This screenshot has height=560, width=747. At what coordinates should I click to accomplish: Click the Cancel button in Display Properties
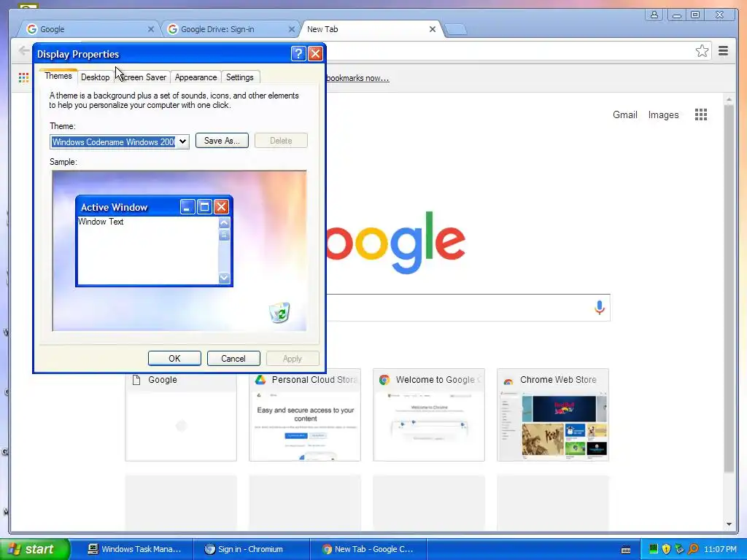[x=233, y=359]
